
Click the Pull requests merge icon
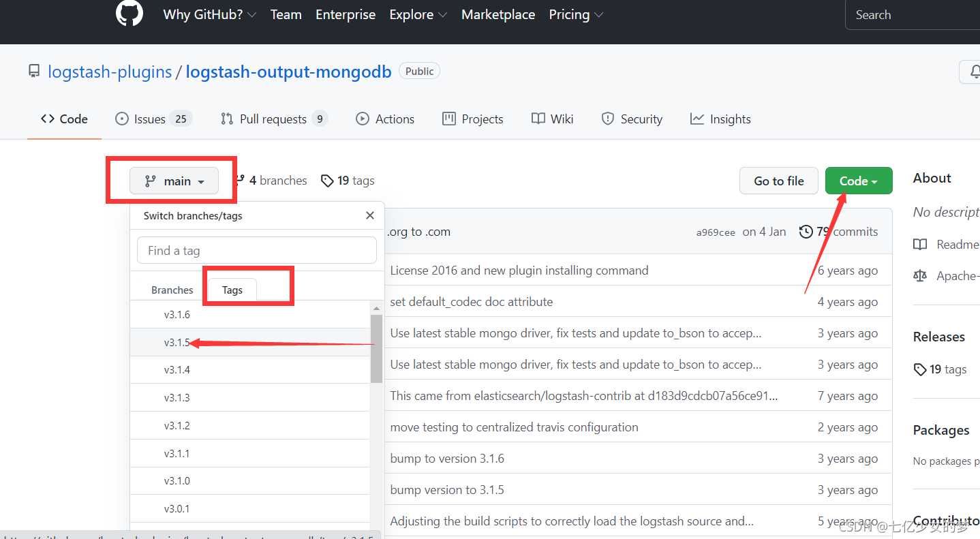pyautogui.click(x=227, y=119)
